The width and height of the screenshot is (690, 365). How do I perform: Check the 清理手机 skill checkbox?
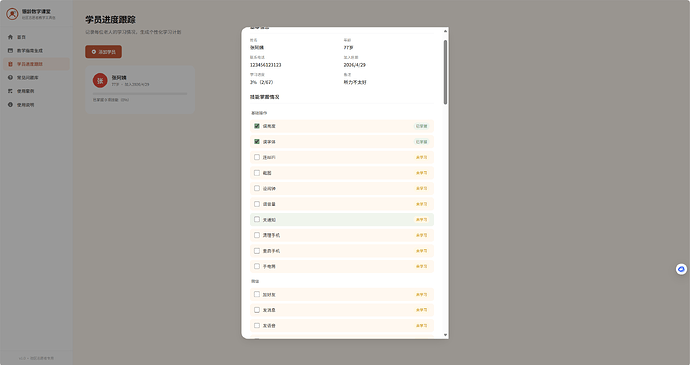[x=257, y=235]
